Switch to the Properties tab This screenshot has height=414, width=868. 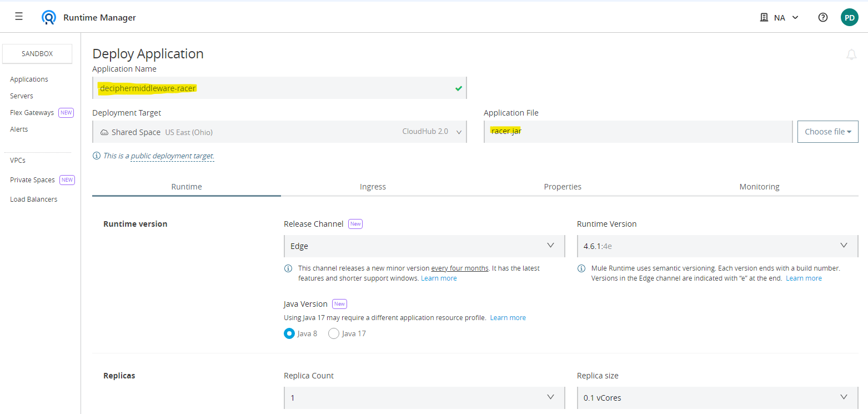[563, 187]
